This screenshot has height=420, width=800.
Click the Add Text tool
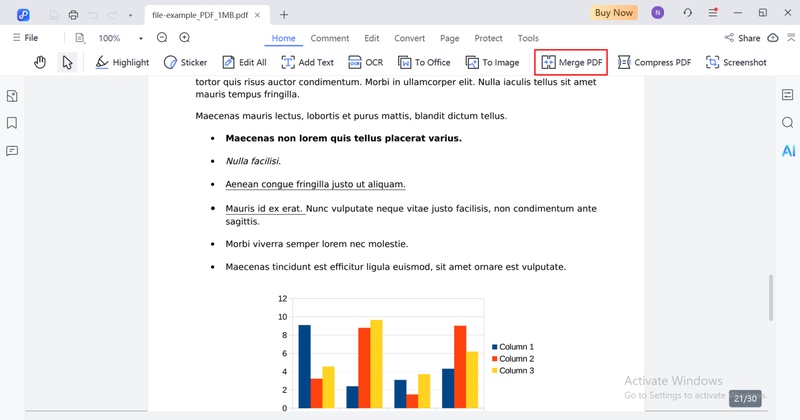[x=307, y=62]
